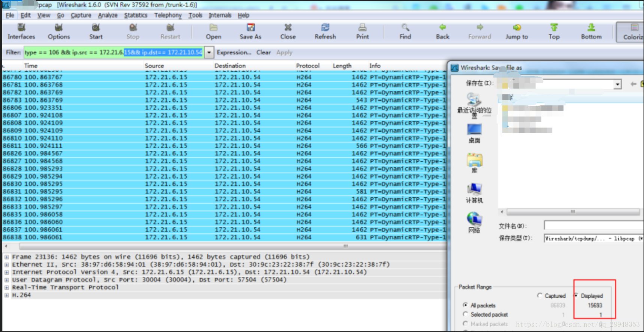Click the Stop capture toolbar icon
The height and width of the screenshot is (332, 644).
pyautogui.click(x=133, y=32)
